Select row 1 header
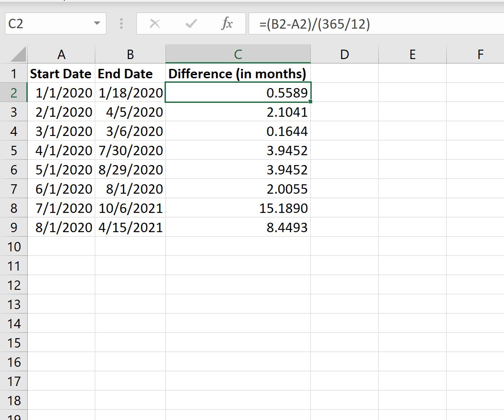504x420 pixels. click(x=14, y=74)
